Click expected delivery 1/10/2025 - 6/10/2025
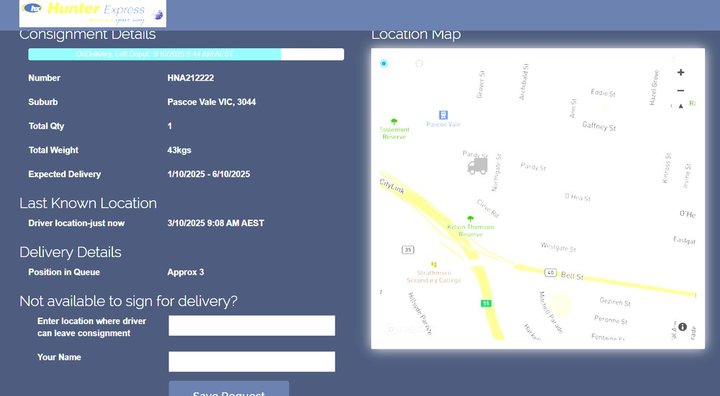 click(209, 174)
